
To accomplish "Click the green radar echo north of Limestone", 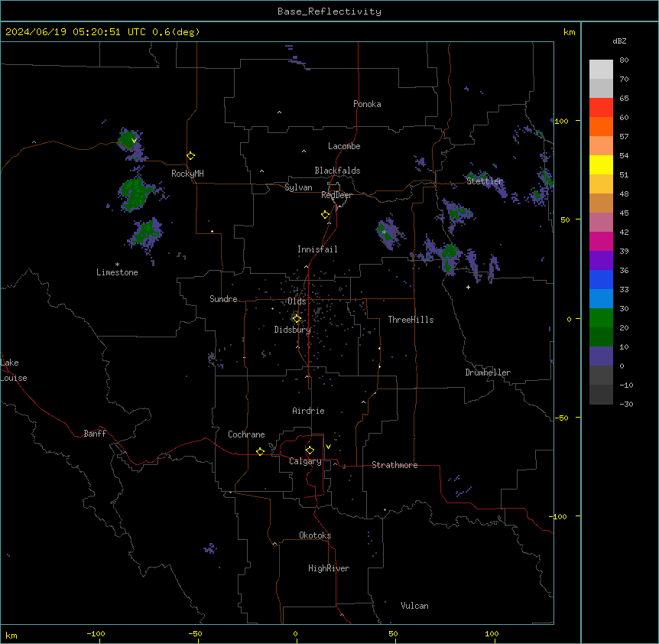I will click(147, 233).
